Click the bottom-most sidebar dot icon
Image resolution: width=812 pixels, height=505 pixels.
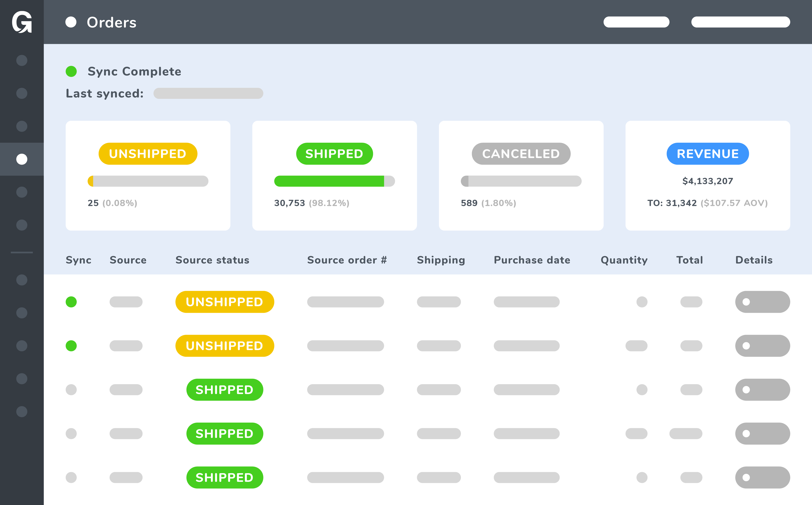22,411
